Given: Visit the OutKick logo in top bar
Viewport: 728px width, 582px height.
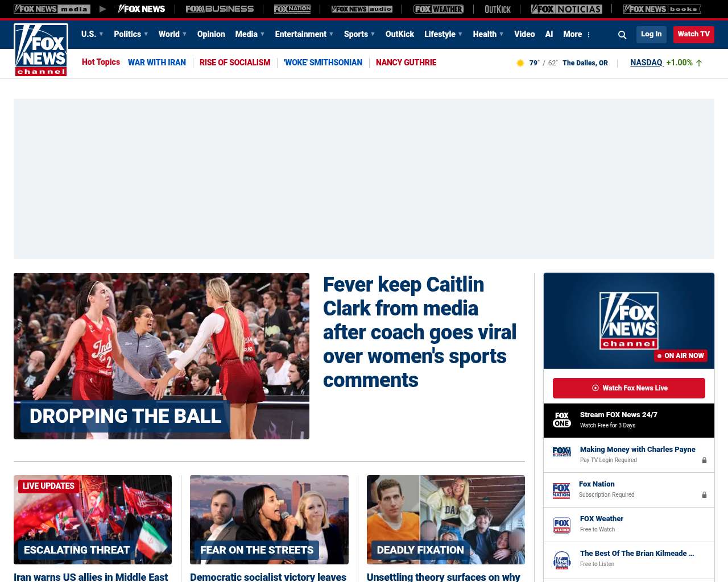Looking at the screenshot, I should coord(498,9).
